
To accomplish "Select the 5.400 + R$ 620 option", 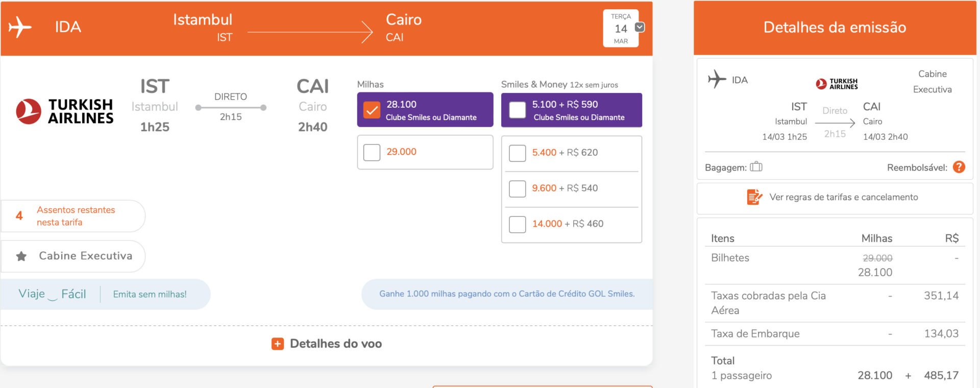I will coord(517,153).
